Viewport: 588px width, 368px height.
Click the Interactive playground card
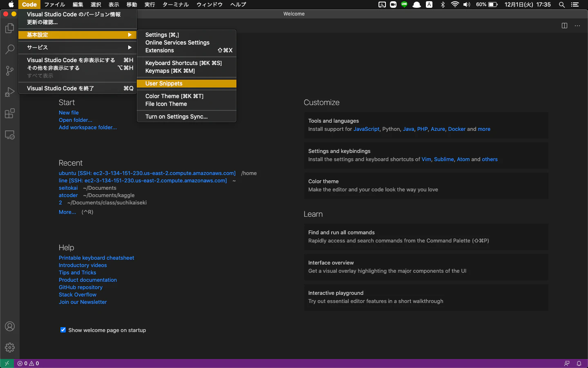coord(426,297)
